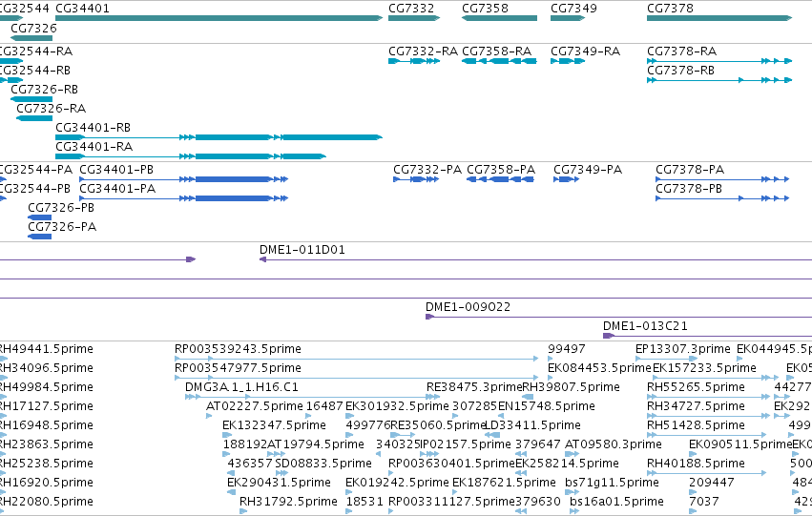Click EST RP003547977.5prime
This screenshot has height=516, width=812.
238,368
